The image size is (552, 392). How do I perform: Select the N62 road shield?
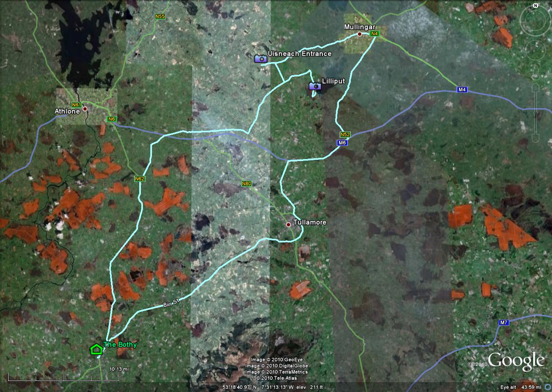tap(140, 178)
